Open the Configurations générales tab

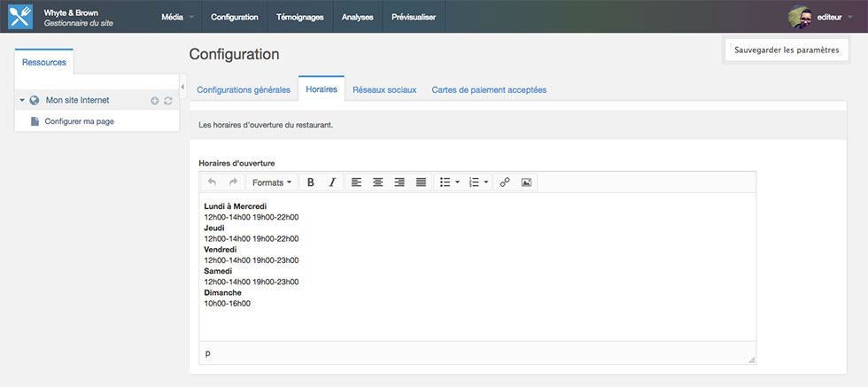point(243,89)
